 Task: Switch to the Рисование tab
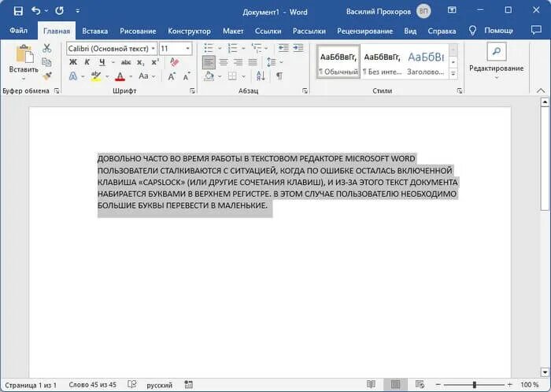pyautogui.click(x=138, y=31)
